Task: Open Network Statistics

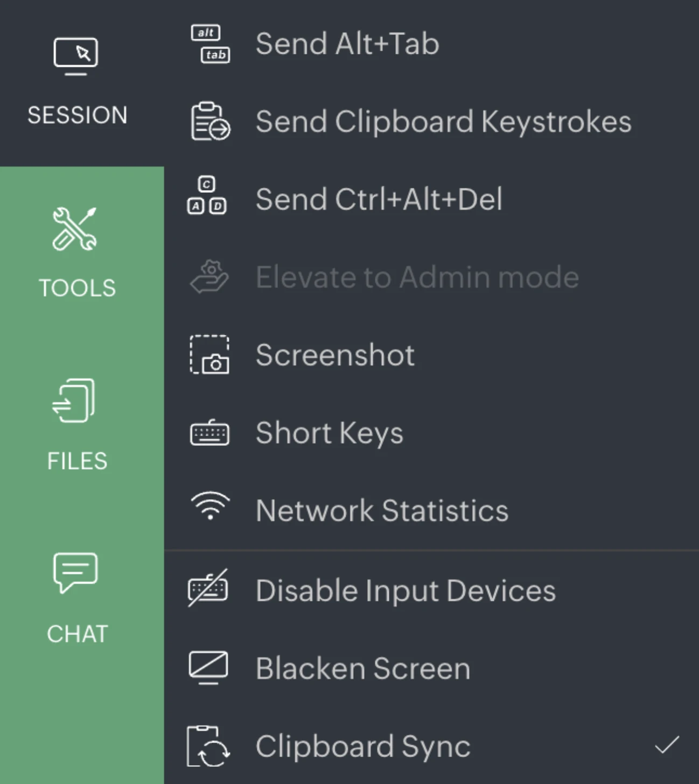Action: pos(382,510)
